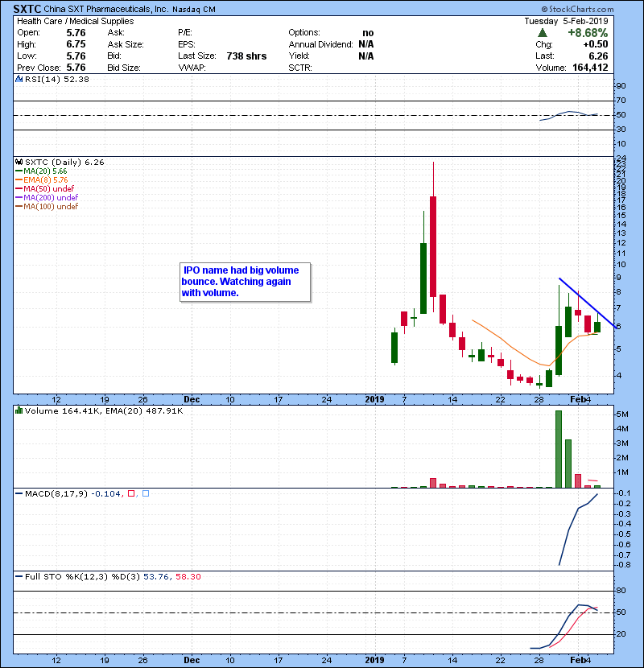This screenshot has width=644, height=668.
Task: Click the IPO name annotation box
Action: coord(245,282)
